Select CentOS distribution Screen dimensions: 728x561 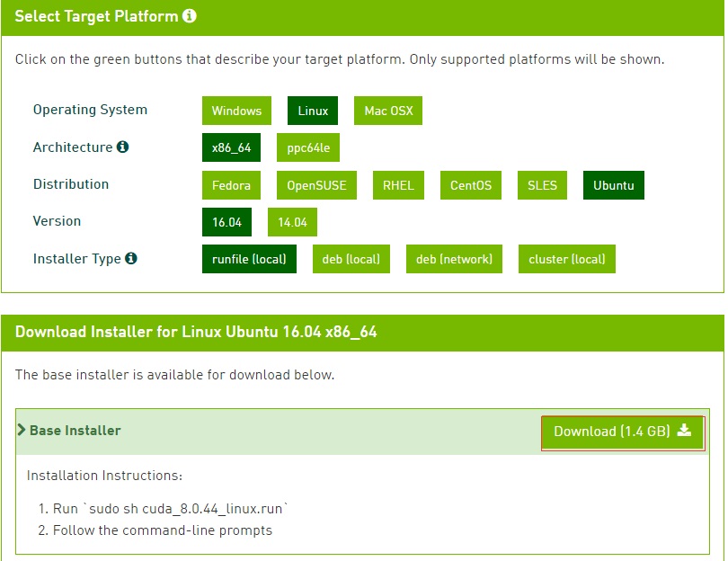point(471,185)
